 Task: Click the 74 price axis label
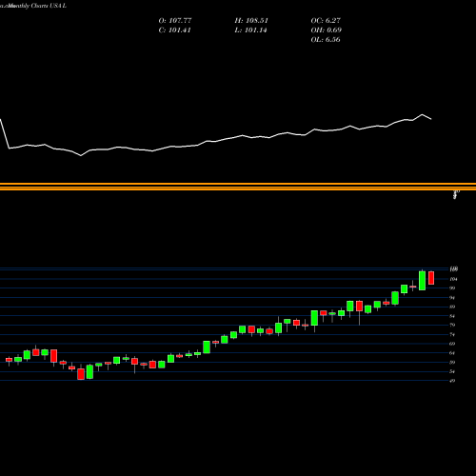(452, 334)
